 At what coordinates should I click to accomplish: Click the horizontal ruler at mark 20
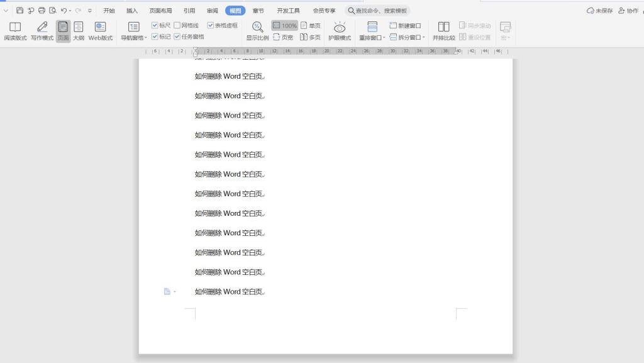tap(327, 52)
